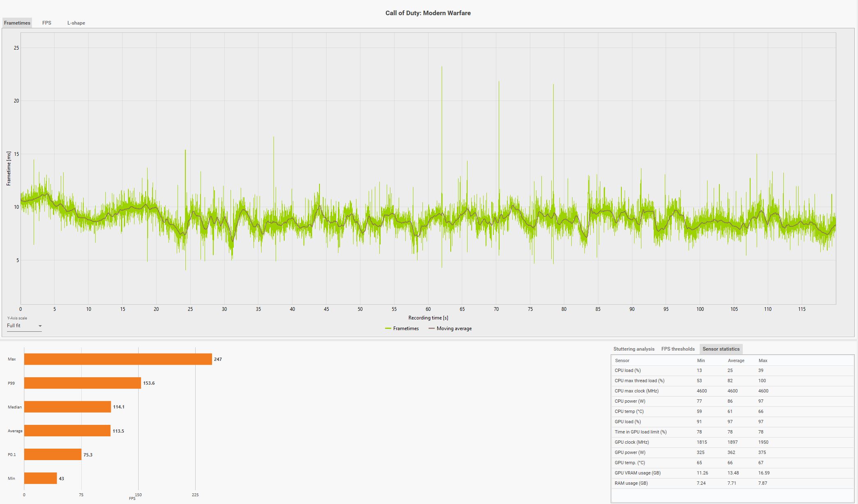858x504 pixels.
Task: Open the Stuttering analysis tab
Action: (x=634, y=349)
